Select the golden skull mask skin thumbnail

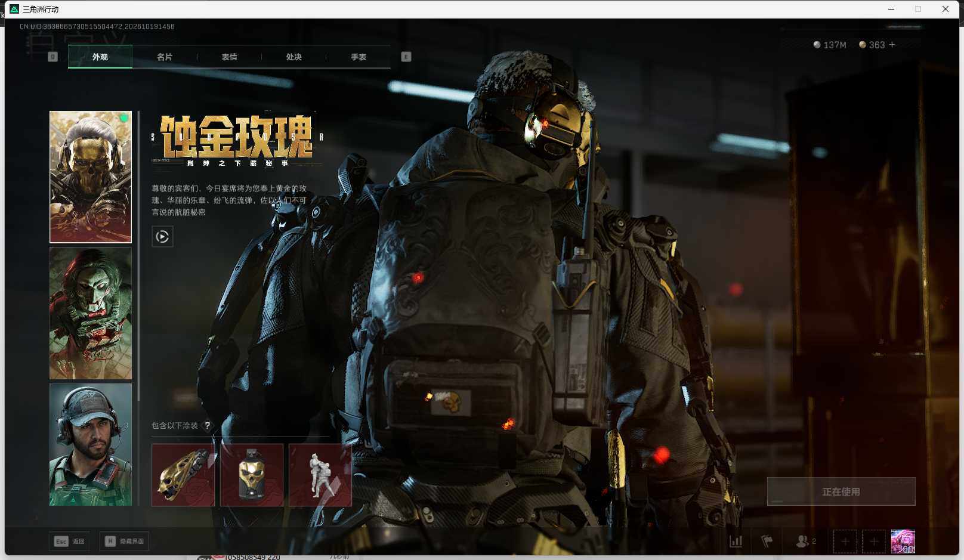tap(91, 177)
